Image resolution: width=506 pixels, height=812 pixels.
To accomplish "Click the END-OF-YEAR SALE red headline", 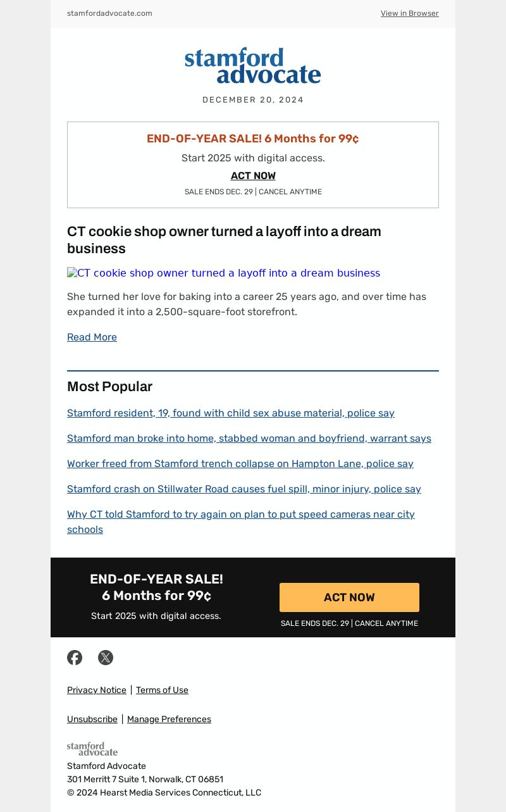I will pos(253,139).
